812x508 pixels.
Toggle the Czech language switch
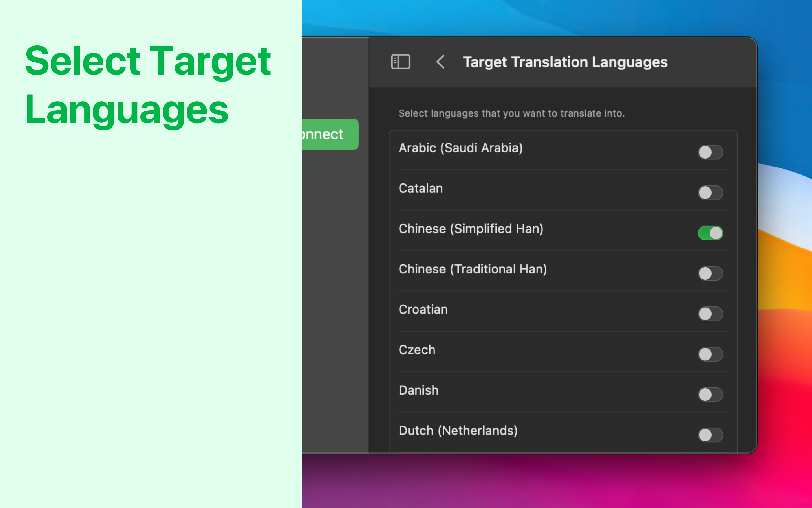710,354
